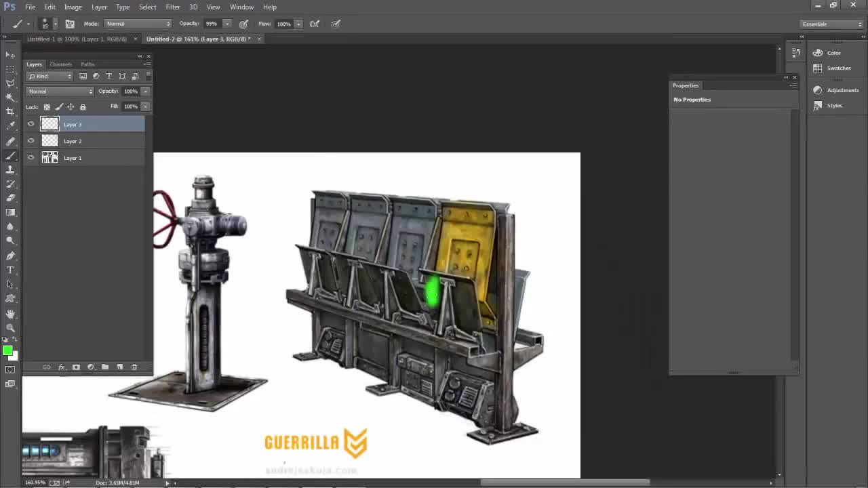Open the Essentials workspace dropdown
Viewport: 868px width, 488px height.
(x=831, y=24)
